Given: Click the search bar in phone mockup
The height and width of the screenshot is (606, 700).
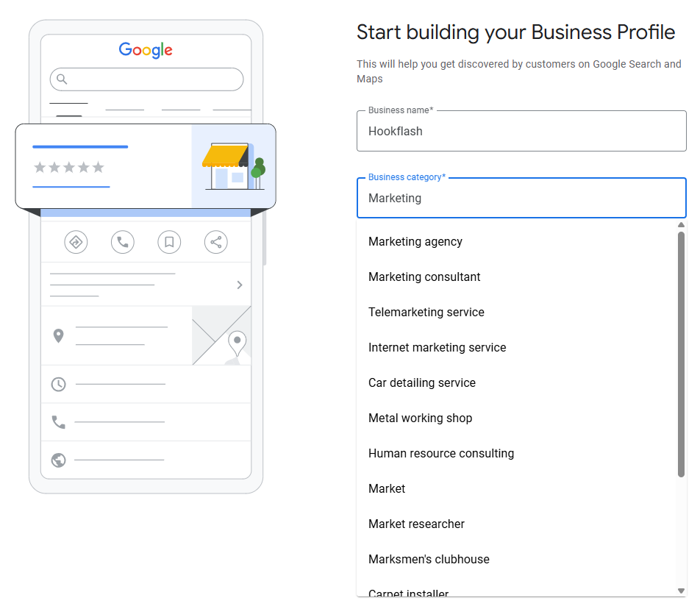Looking at the screenshot, I should (147, 79).
